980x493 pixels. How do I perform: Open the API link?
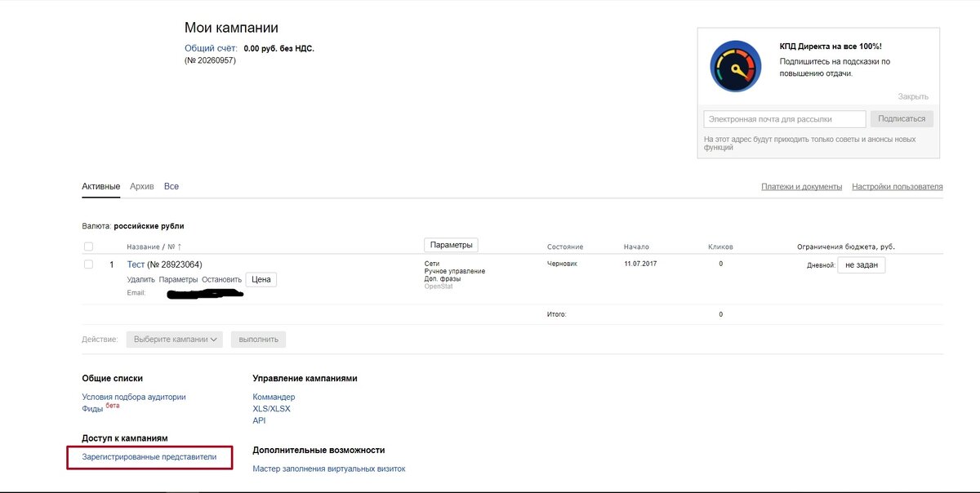pos(259,420)
